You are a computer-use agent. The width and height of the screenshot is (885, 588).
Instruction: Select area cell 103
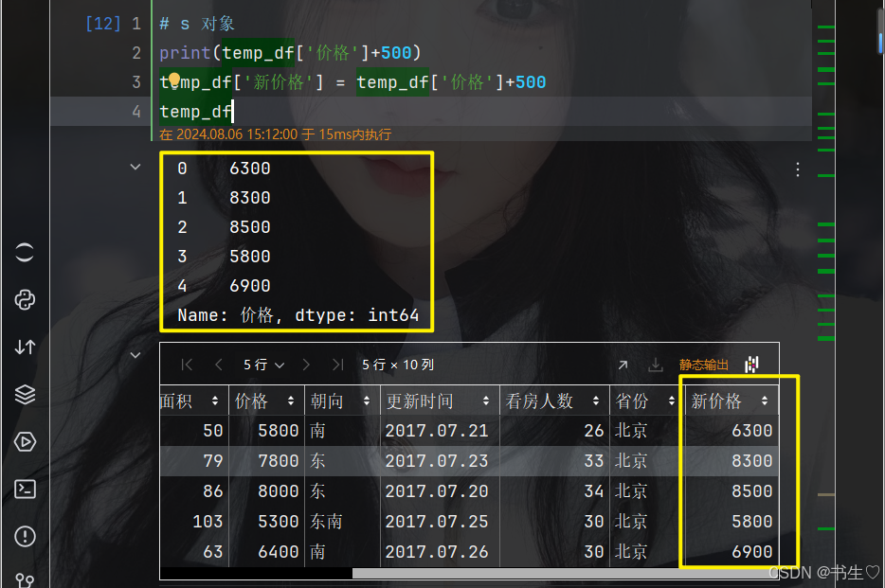(x=194, y=522)
